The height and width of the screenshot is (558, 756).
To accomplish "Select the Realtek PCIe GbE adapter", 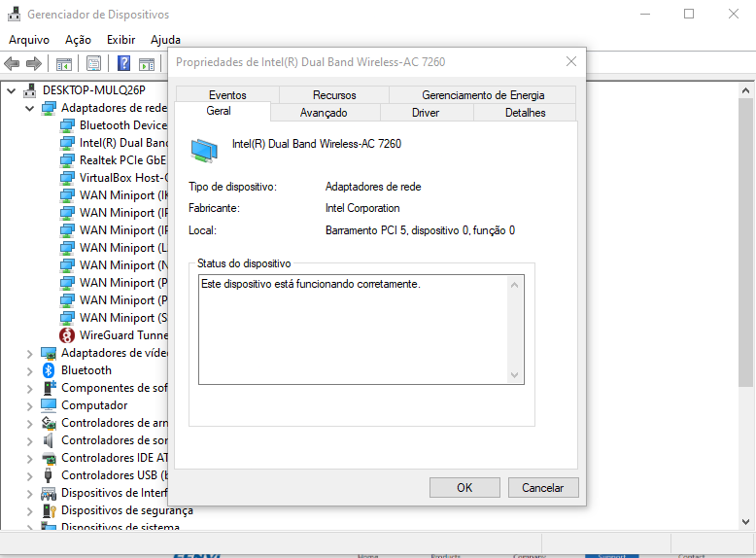I will click(122, 160).
